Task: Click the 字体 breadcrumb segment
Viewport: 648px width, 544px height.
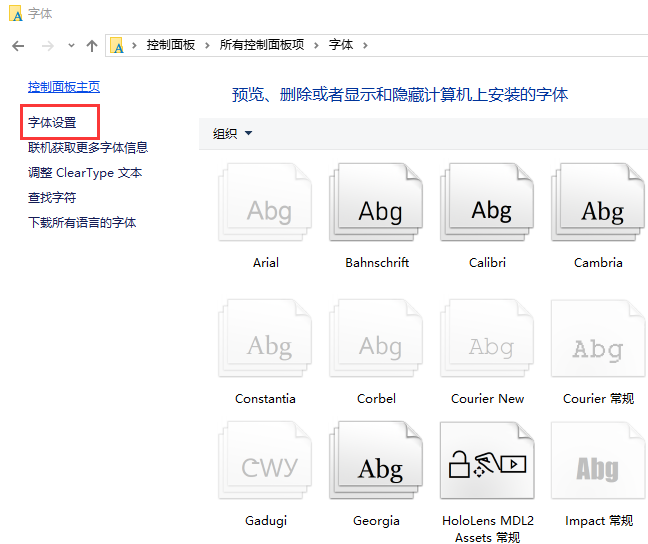Action: pyautogui.click(x=341, y=45)
